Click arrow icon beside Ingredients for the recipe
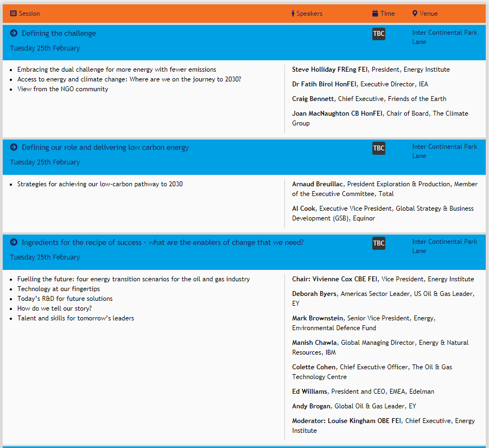 click(x=14, y=242)
